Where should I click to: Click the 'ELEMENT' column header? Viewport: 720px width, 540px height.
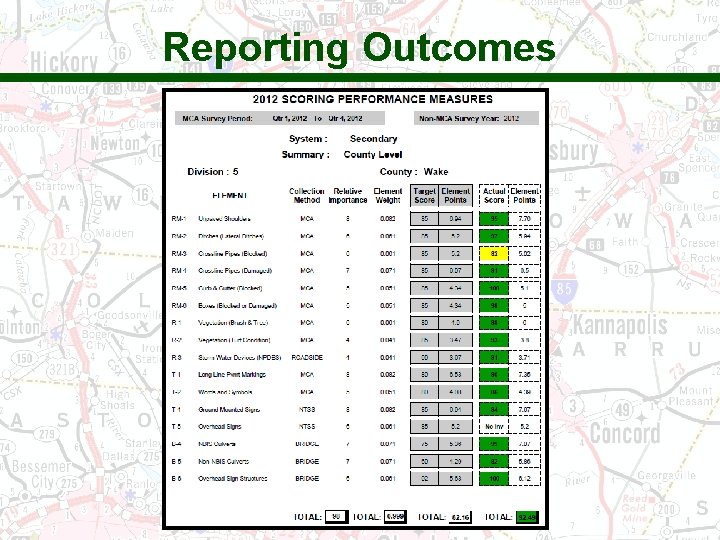point(230,196)
